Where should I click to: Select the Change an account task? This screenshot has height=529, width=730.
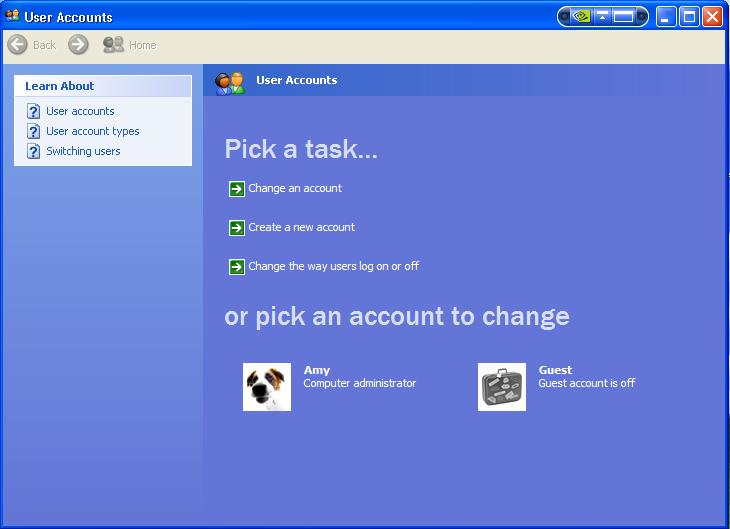click(295, 188)
